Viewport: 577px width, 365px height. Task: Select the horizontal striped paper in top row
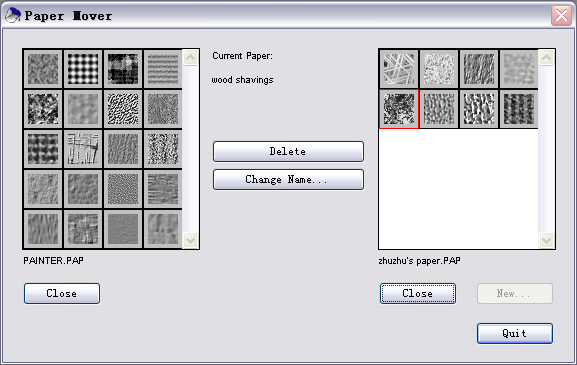click(x=163, y=69)
